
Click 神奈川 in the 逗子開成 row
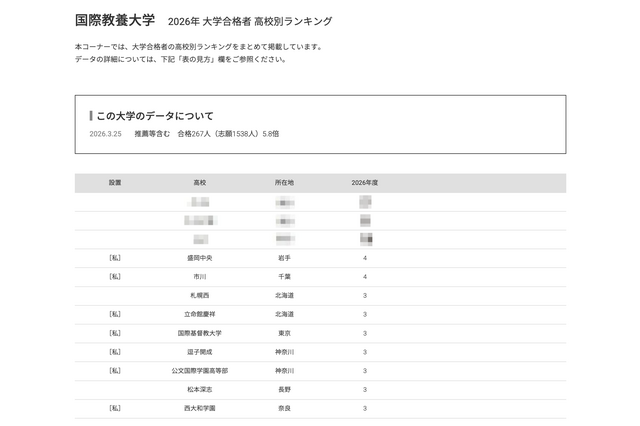pos(284,352)
